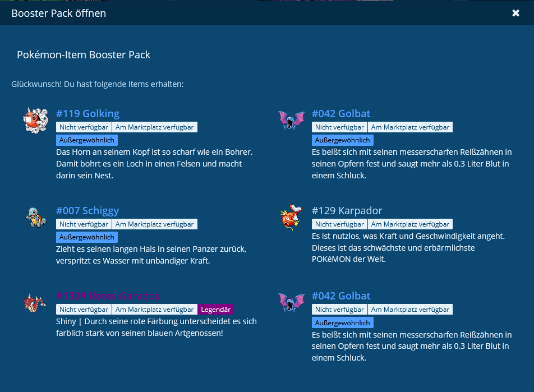Click Schiggy's Am Marktplatz verfügbar tag

click(x=155, y=224)
